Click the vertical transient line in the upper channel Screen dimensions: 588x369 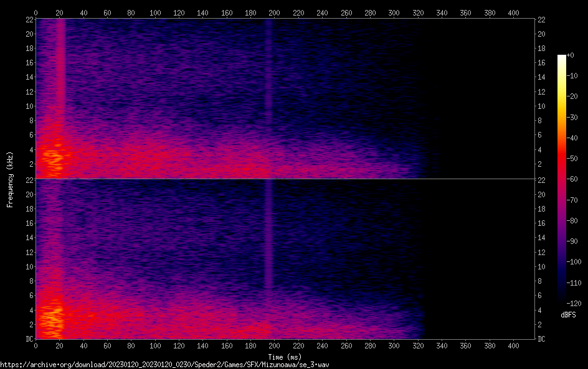268,68
